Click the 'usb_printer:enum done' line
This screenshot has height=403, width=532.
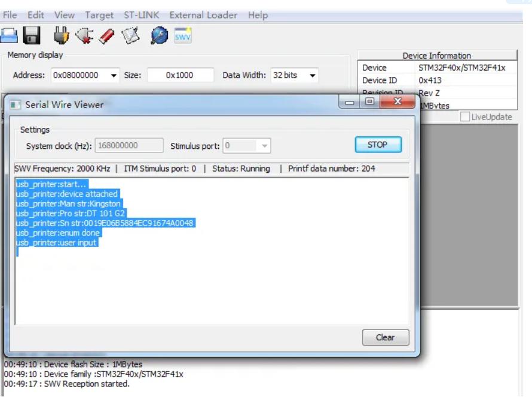pos(59,233)
